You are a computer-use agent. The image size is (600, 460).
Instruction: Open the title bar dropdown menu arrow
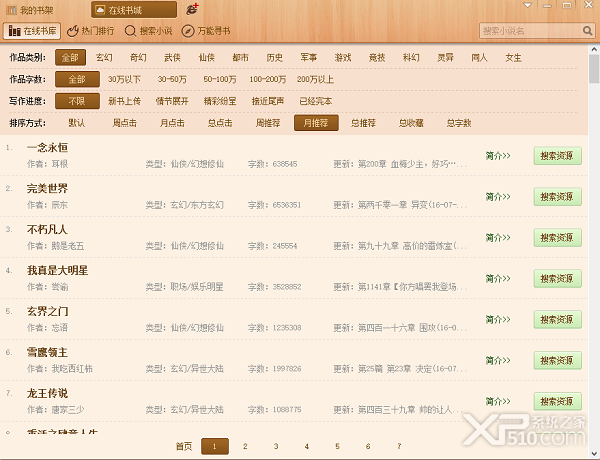tap(528, 5)
